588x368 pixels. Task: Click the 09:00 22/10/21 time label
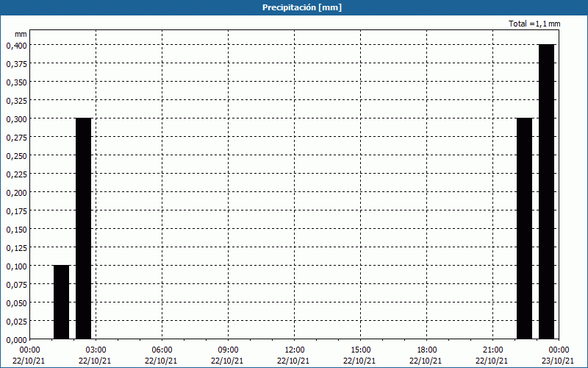(x=227, y=355)
